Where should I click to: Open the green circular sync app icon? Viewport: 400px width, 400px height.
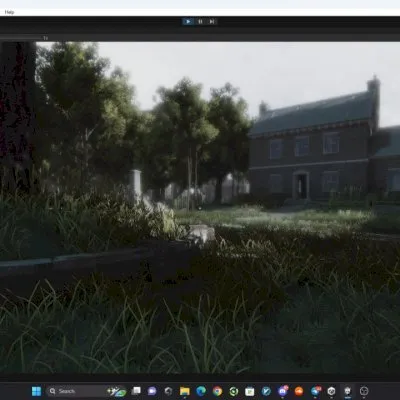[234, 391]
